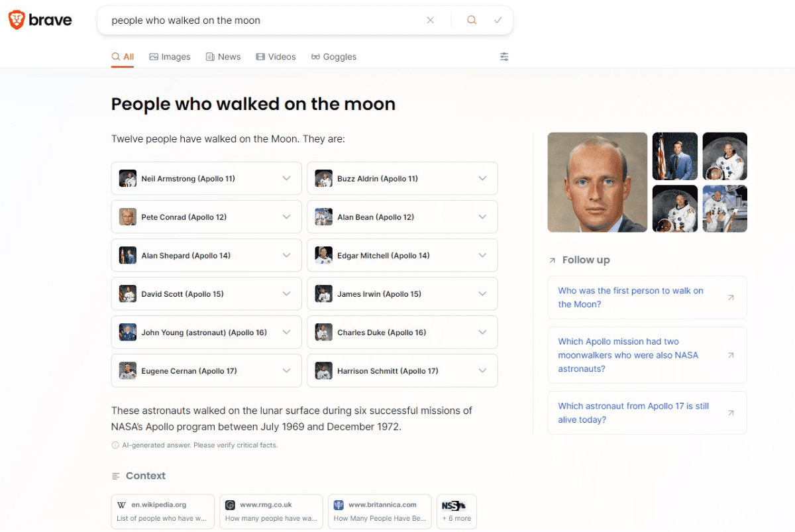795x532 pixels.
Task: Click Alan Bean's small portrait icon
Action: point(324,217)
